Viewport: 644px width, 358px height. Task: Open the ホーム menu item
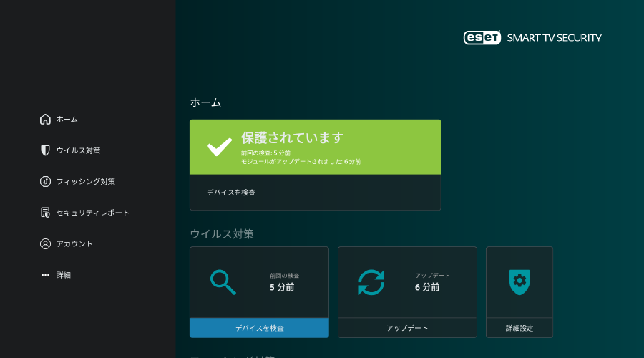[x=67, y=120]
